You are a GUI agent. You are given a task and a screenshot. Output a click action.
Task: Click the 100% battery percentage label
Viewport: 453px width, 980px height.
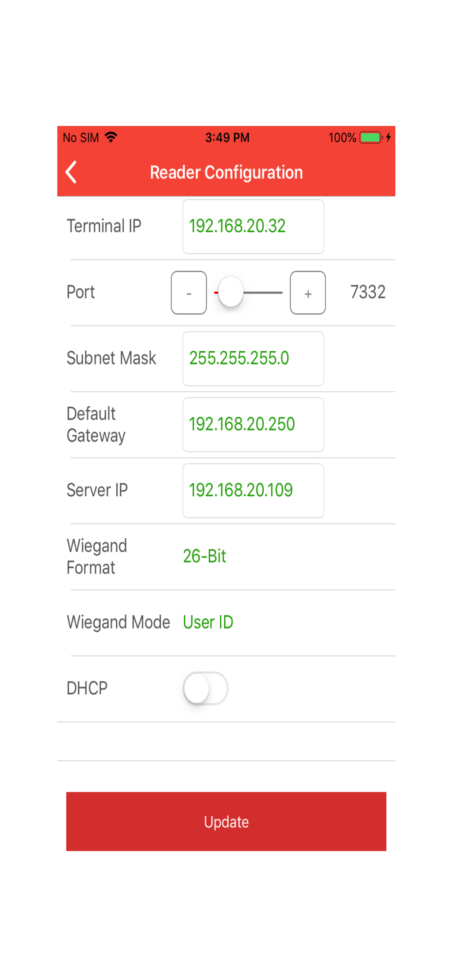point(342,137)
